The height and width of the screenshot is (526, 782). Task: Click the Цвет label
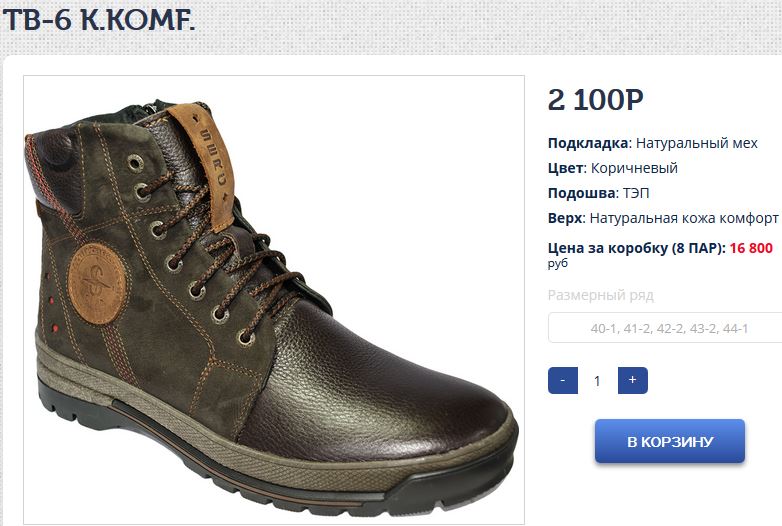click(x=563, y=168)
